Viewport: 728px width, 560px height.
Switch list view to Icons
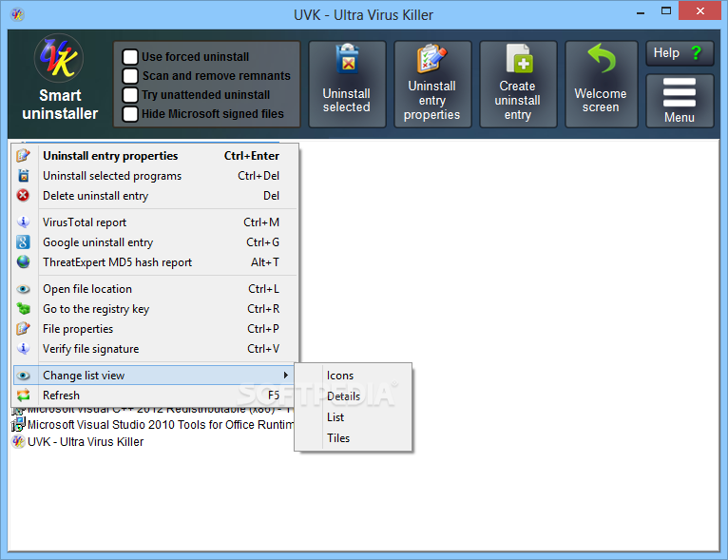click(354, 376)
